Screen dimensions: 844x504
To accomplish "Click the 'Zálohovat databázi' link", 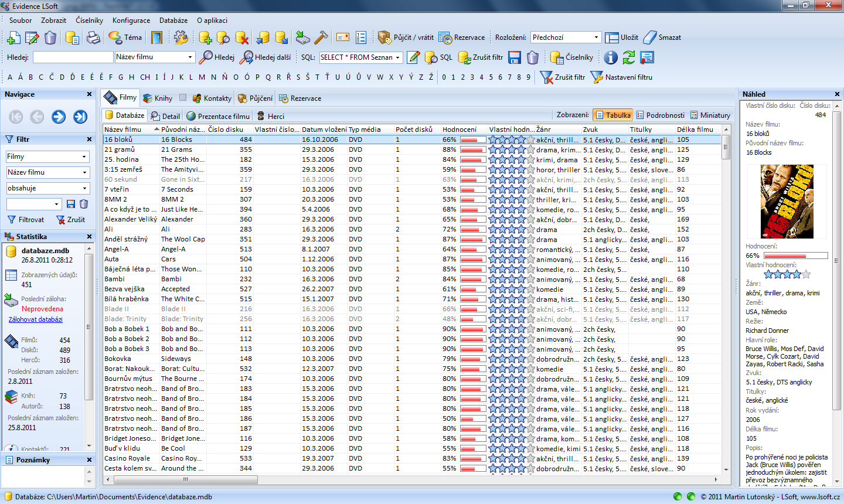I will pos(35,319).
